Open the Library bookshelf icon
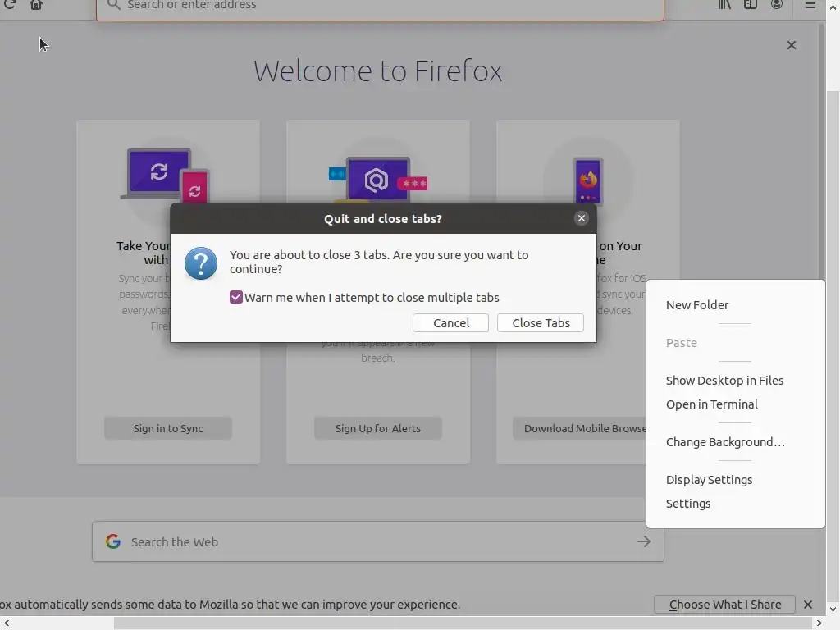The height and width of the screenshot is (630, 840). tap(724, 5)
